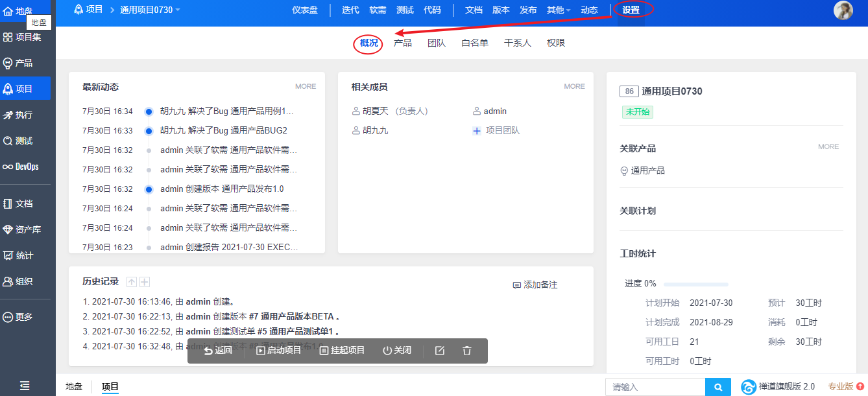Click the blue search magnifier button
Viewport: 868px width, 396px height.
coord(718,387)
